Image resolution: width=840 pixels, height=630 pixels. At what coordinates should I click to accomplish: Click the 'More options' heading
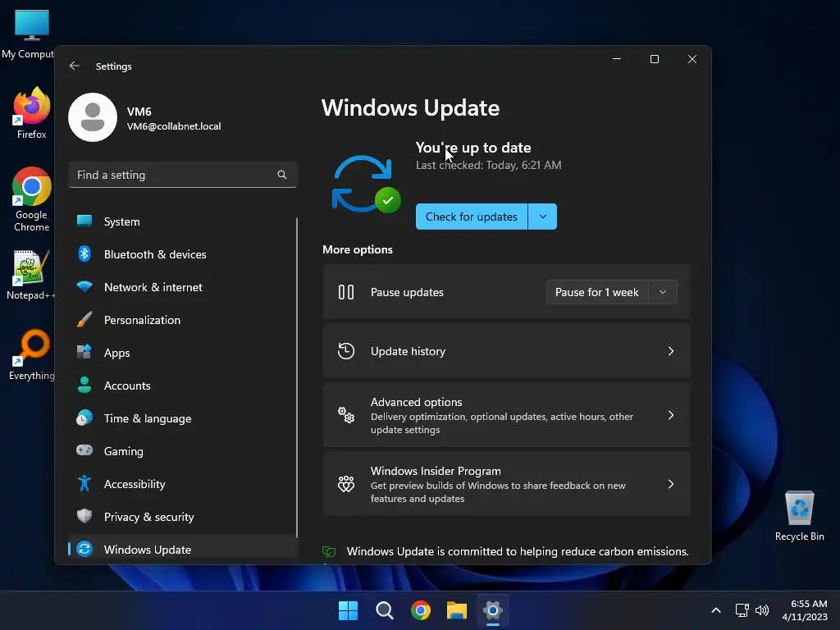click(x=358, y=249)
